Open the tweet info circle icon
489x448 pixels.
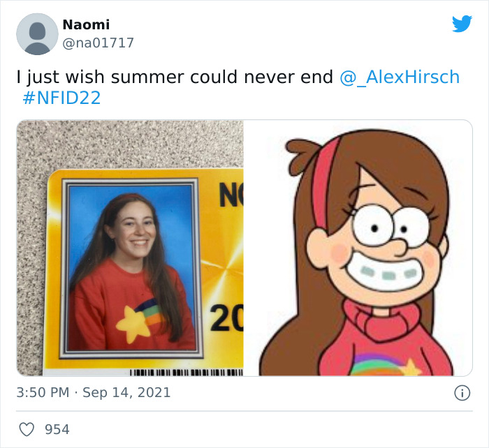(x=462, y=393)
